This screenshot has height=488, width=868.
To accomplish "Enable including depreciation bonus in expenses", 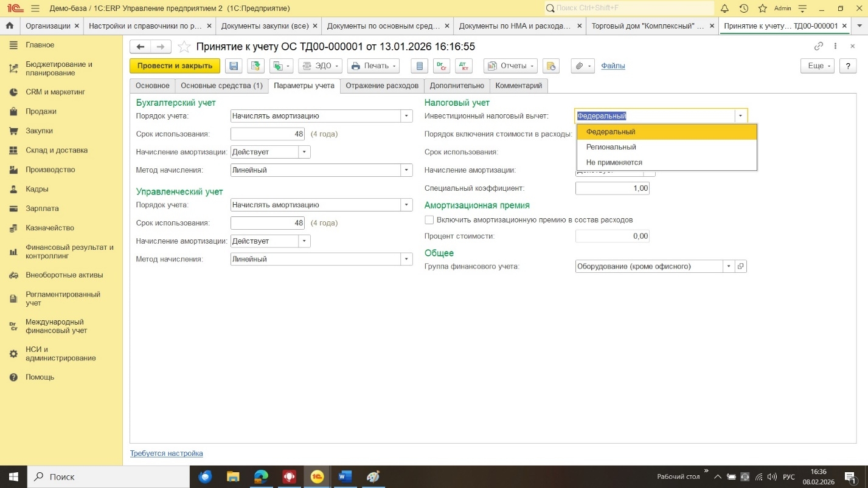I will pos(429,219).
